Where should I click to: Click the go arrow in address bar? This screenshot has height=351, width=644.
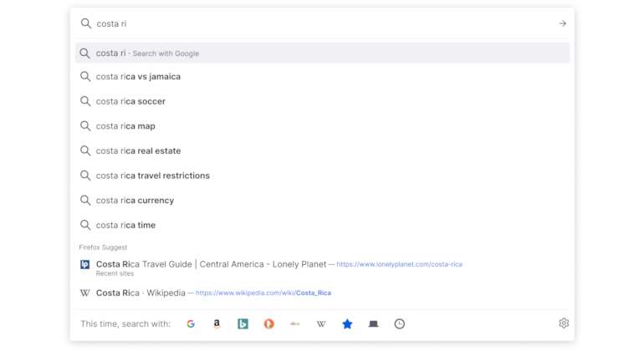click(x=563, y=23)
